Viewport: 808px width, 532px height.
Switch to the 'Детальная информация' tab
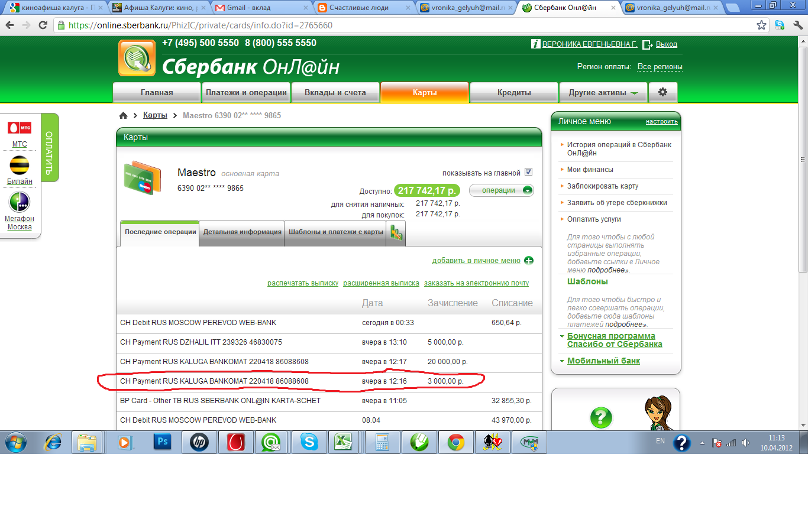tap(243, 232)
